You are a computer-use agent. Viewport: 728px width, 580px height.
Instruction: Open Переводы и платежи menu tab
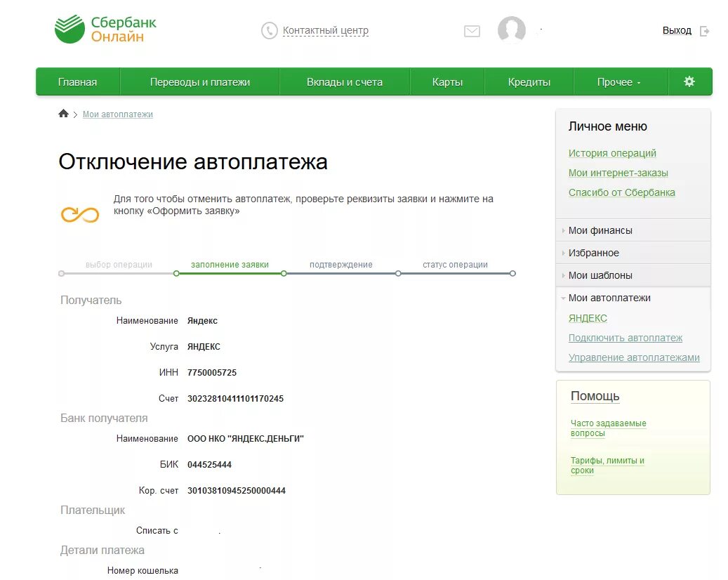pos(199,82)
